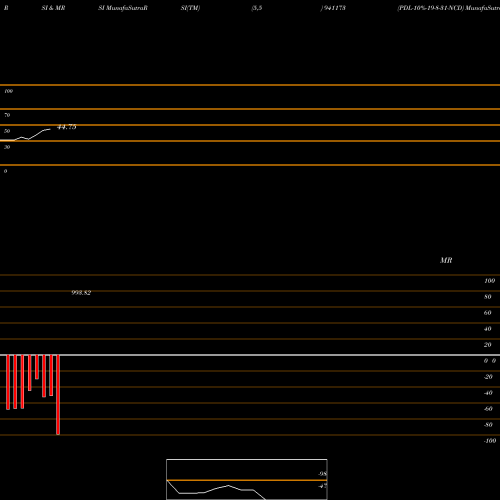The width and height of the screenshot is (500, 500).
Task: Click the MR -60 axis label
Action: pyautogui.click(x=488, y=409)
